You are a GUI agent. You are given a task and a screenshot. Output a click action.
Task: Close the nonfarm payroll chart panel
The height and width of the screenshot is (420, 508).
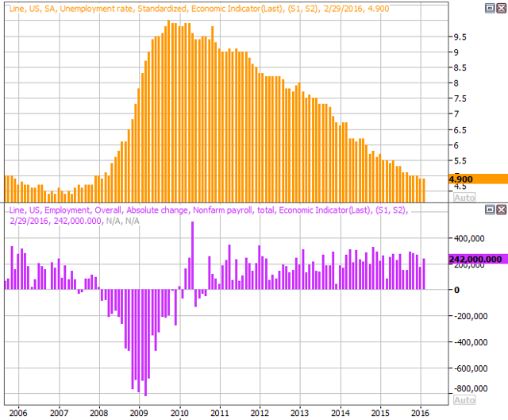point(502,210)
